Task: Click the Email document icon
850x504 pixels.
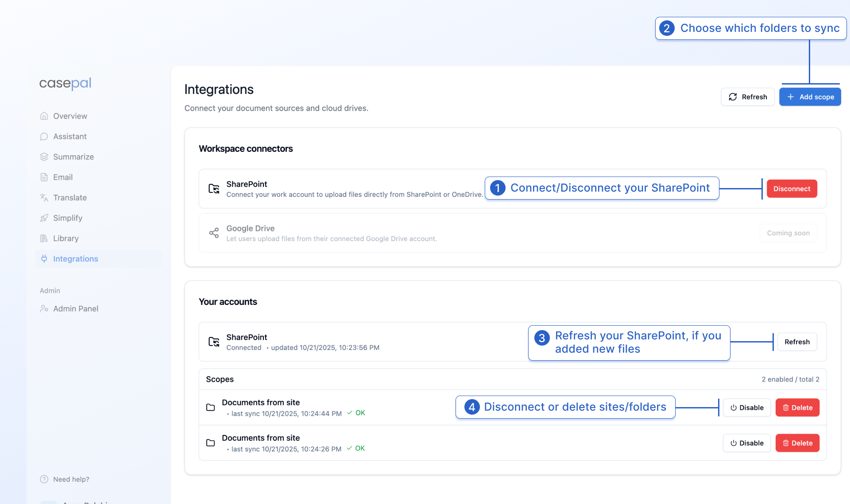Action: (44, 177)
